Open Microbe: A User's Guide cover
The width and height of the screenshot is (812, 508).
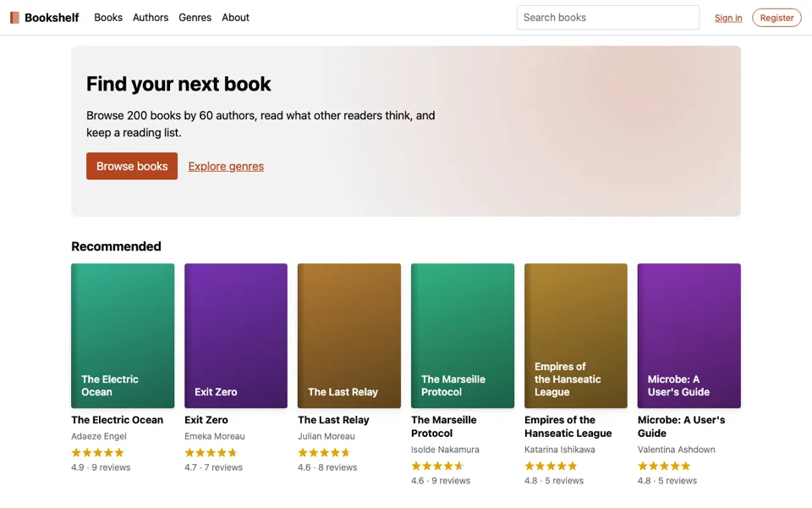coord(689,335)
